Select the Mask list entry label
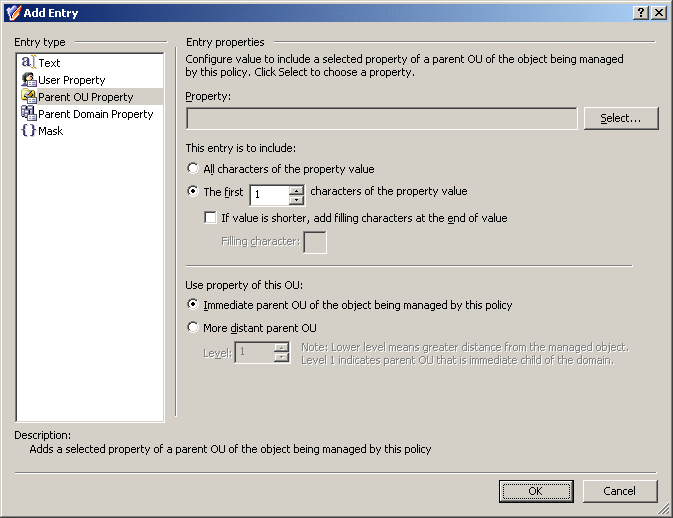The width and height of the screenshot is (673, 518). tap(51, 131)
